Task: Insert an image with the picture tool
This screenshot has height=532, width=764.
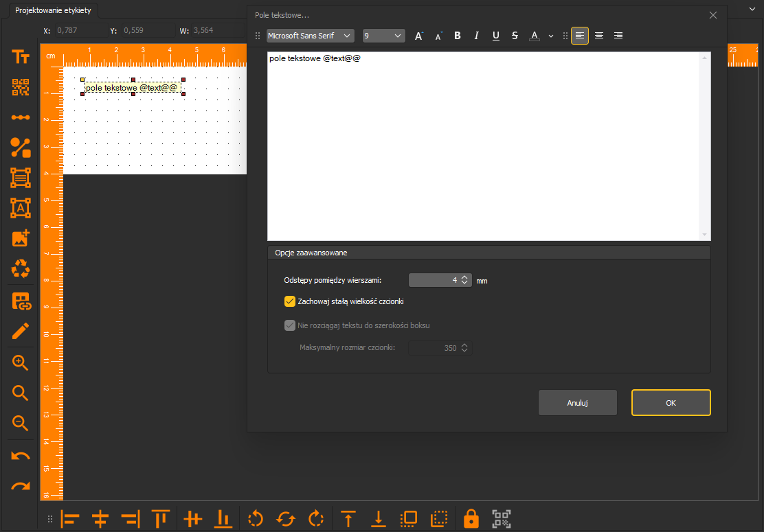Action: click(x=21, y=238)
